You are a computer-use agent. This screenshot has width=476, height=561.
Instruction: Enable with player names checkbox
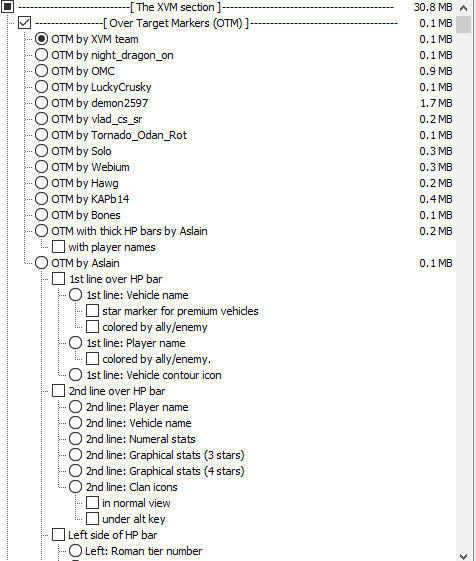[x=58, y=247]
